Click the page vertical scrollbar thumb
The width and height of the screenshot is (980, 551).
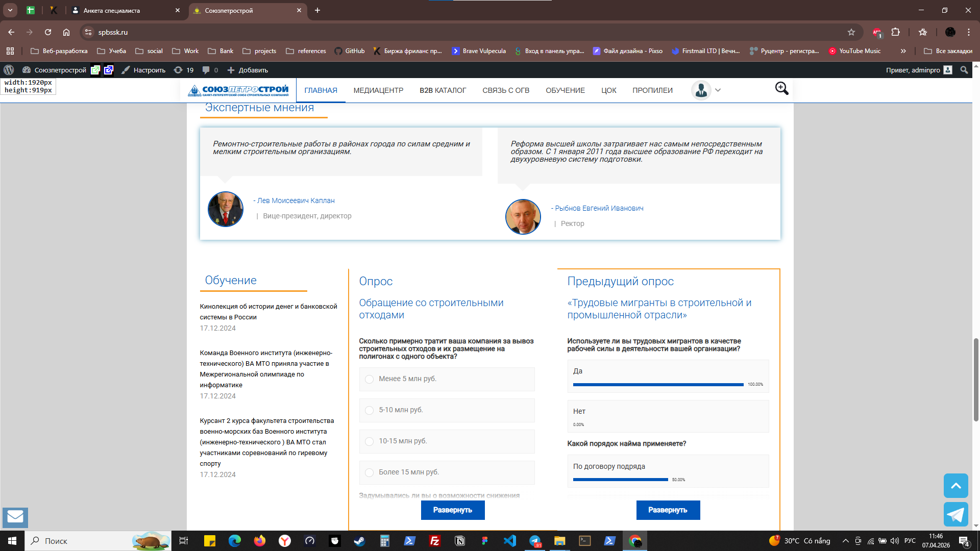976,380
